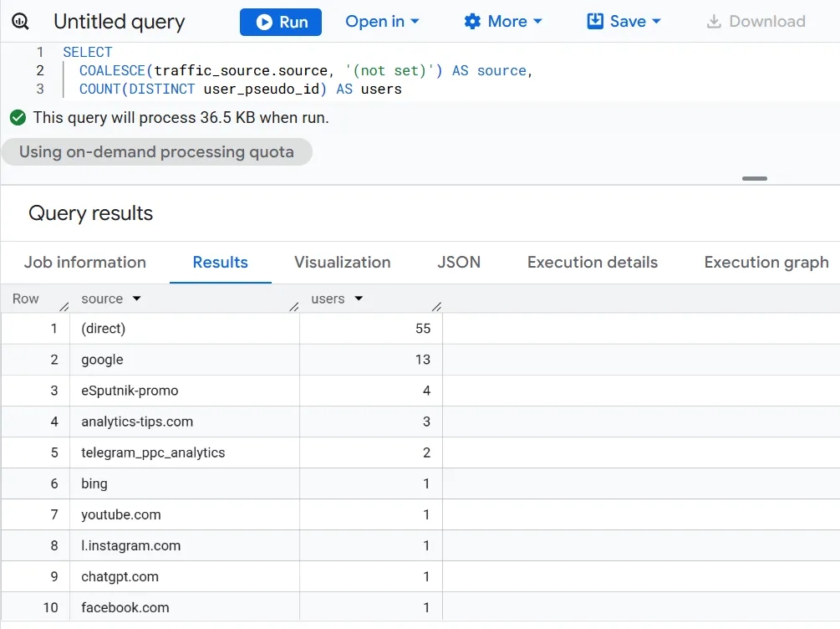Image resolution: width=840 pixels, height=629 pixels.
Task: Click the users value 13 cell
Action: 371,360
